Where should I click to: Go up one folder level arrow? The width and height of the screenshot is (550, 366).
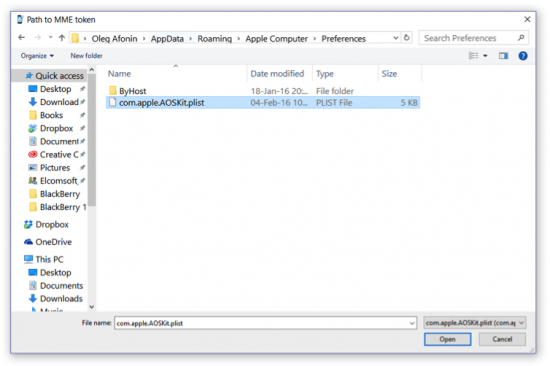pos(62,38)
